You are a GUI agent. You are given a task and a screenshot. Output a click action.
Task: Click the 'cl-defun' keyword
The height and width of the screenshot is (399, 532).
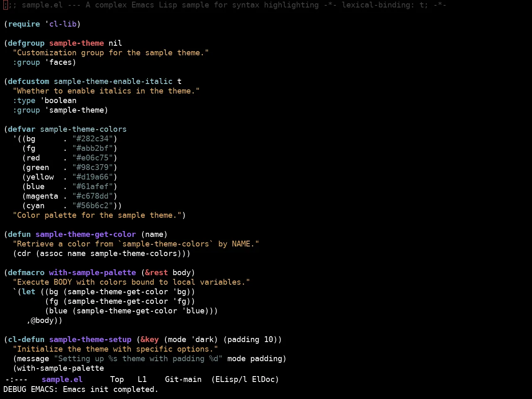pos(26,340)
